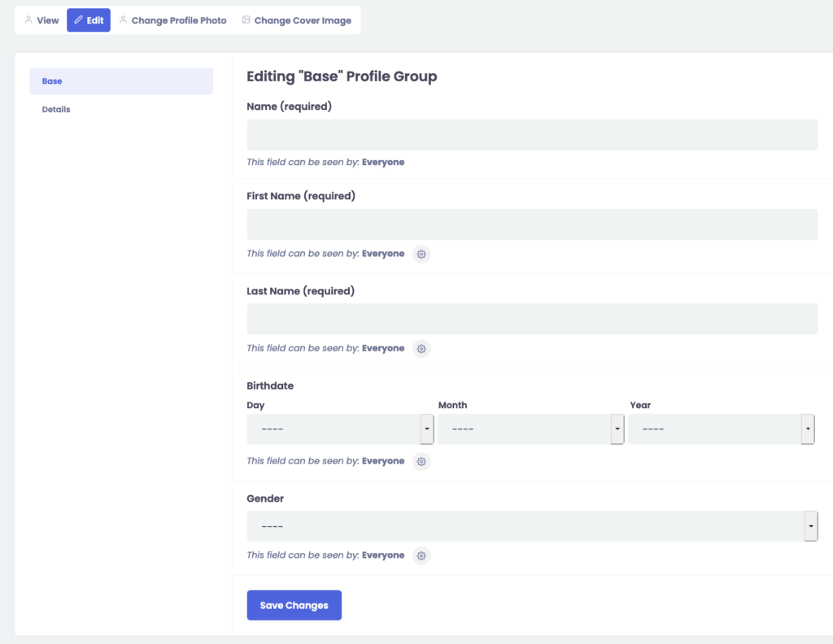Click into the Last Name text field
833x644 pixels.
[x=532, y=319]
